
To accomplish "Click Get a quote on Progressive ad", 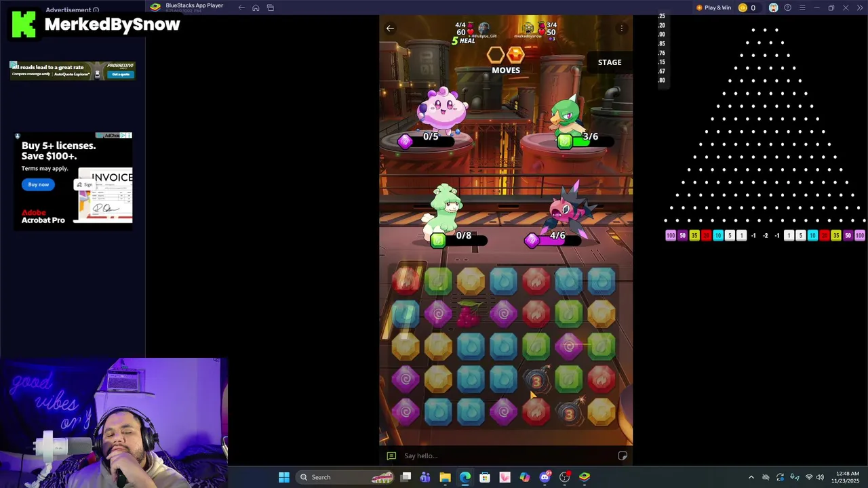I will click(121, 74).
